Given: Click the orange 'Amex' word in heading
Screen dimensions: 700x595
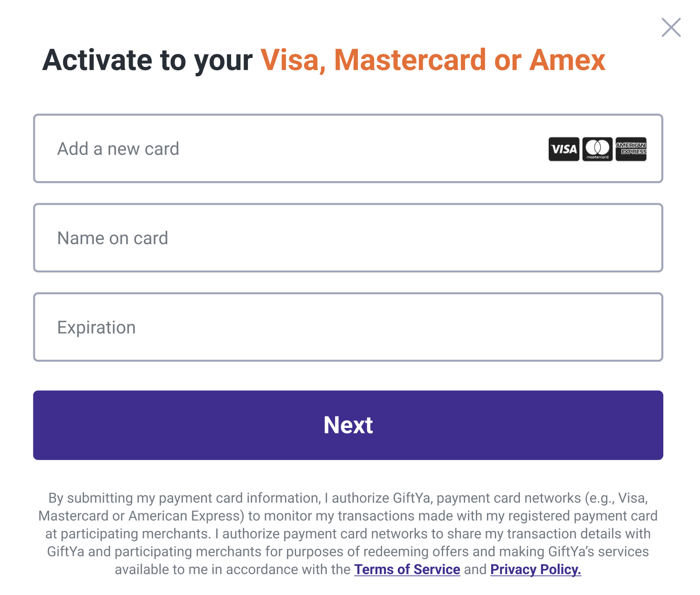Looking at the screenshot, I should 567,61.
